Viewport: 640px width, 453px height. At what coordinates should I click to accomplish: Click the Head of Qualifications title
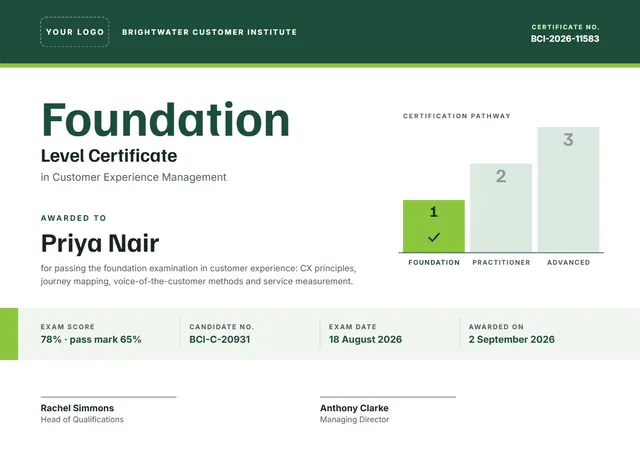[x=82, y=420]
